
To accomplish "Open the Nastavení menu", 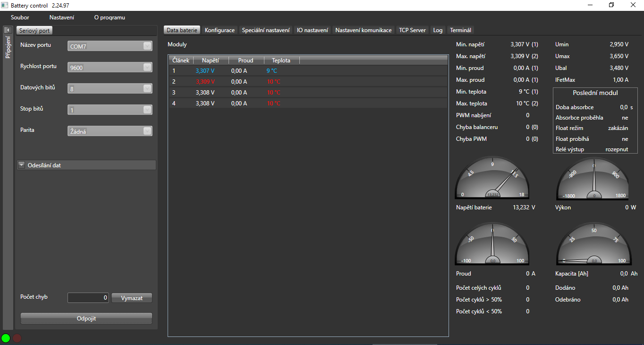I will point(62,17).
